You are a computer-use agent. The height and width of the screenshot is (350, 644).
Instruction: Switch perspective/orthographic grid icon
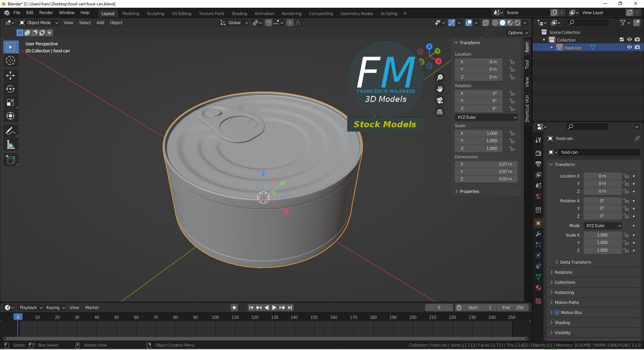440,112
